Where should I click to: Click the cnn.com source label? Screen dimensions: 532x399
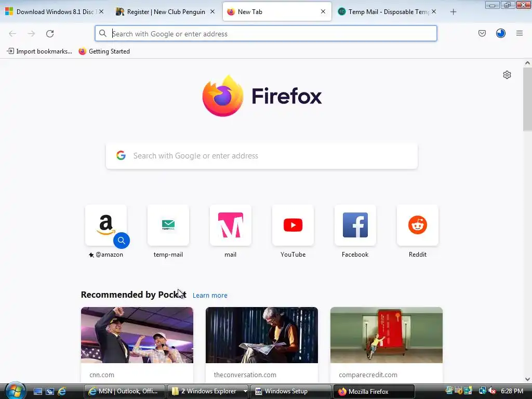point(102,375)
